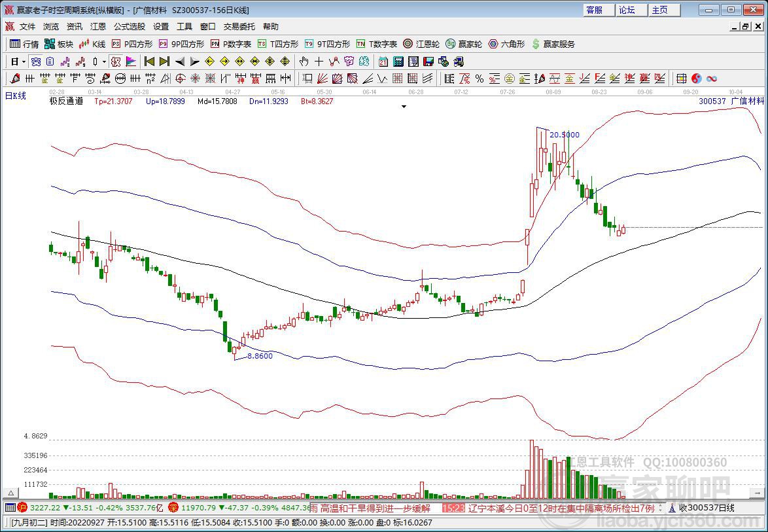Jump to last bar icon
768x532 pixels.
(165, 62)
